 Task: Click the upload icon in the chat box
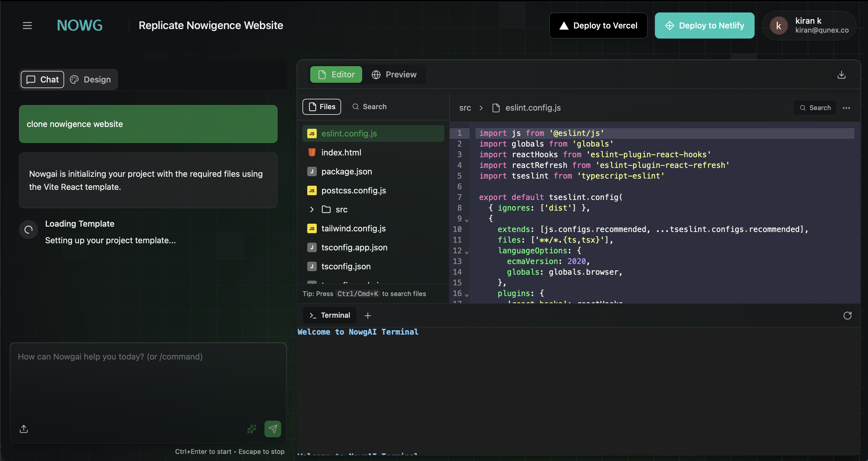23,429
